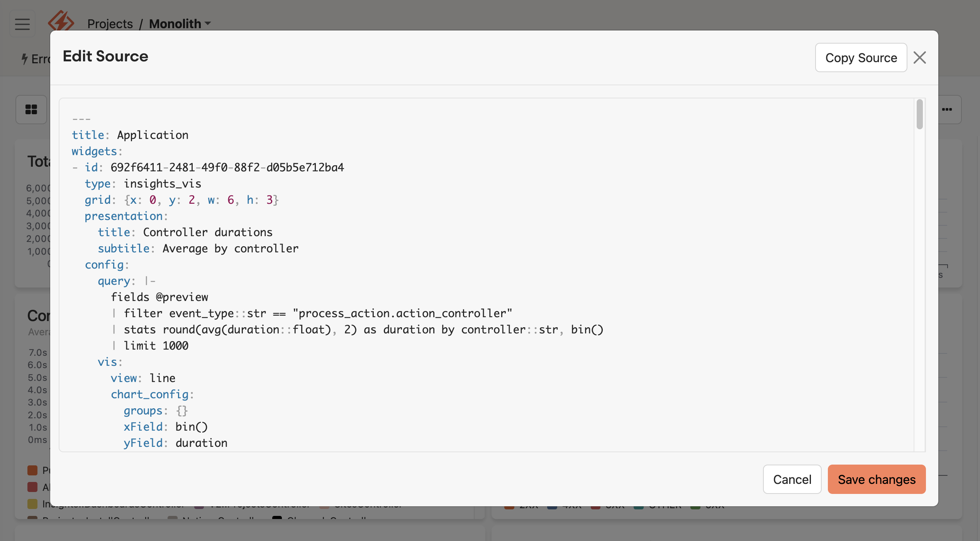The height and width of the screenshot is (541, 980).
Task: Click the yellow InsightsDashboardsController legend swatch
Action: tap(33, 504)
